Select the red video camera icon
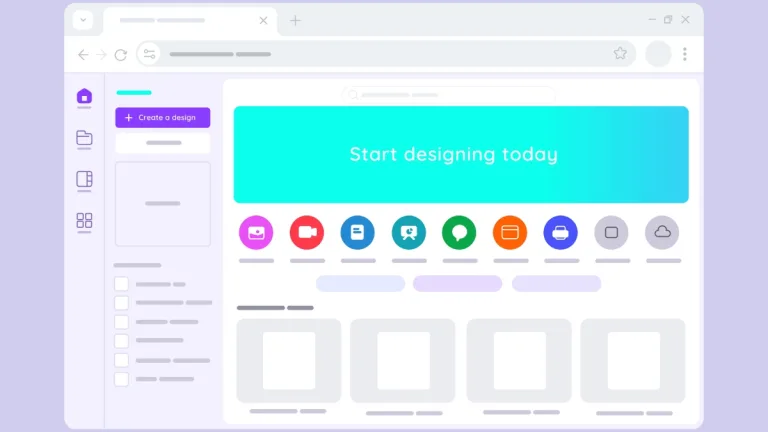 307,233
